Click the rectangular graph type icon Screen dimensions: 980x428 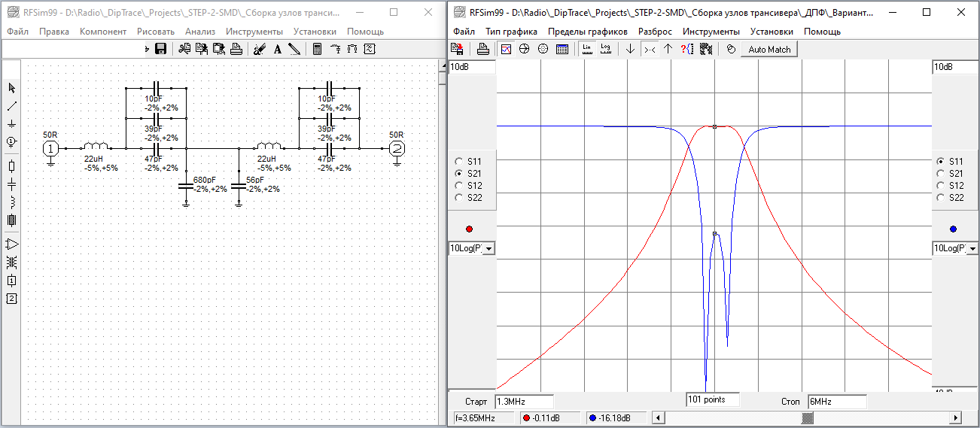point(507,49)
